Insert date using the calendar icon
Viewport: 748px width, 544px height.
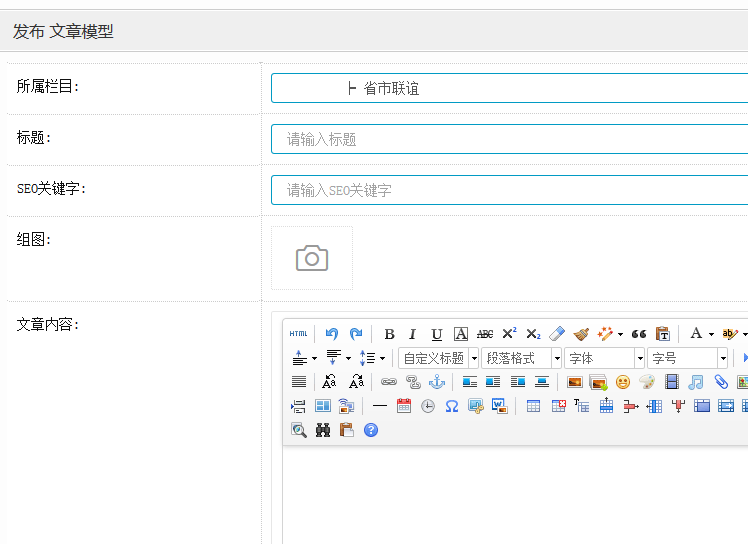click(404, 406)
